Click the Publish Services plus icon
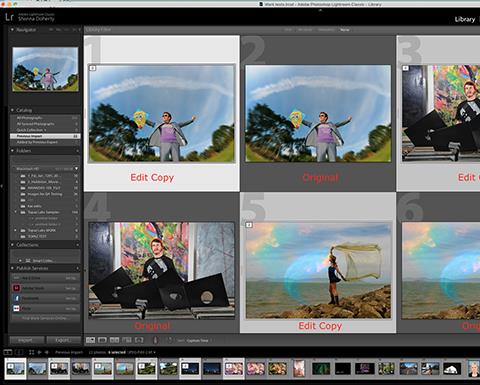The image size is (480, 385). tap(77, 268)
